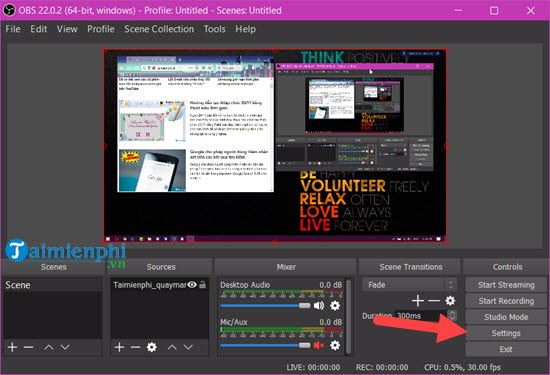Enable Studio Mode
Screen dimensions: 550x375
tap(506, 317)
